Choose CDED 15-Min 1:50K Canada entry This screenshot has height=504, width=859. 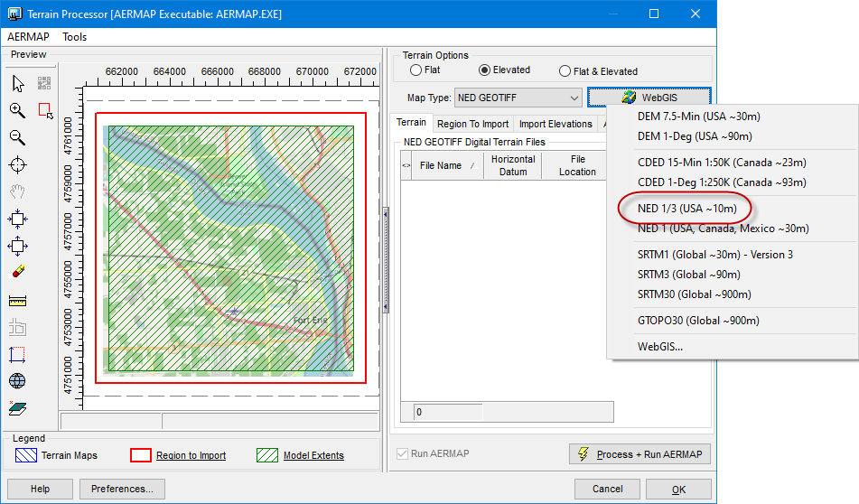click(x=722, y=163)
